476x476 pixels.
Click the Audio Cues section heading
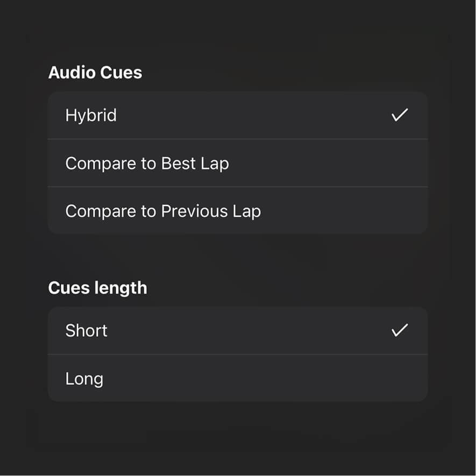[95, 73]
